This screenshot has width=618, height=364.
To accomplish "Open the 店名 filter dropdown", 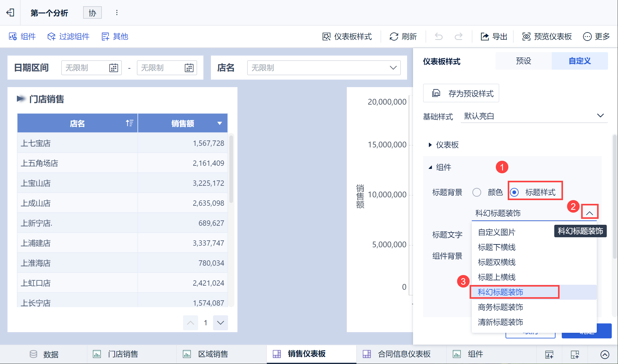I will point(324,68).
